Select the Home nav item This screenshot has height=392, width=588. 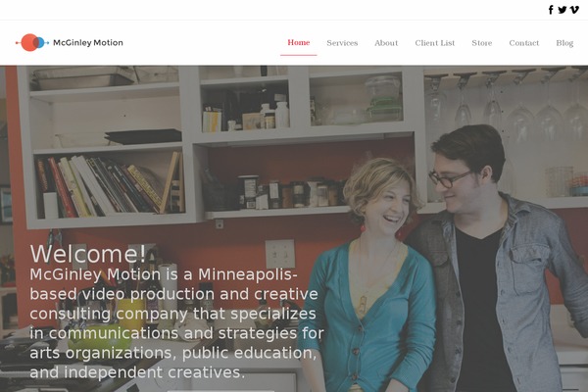(299, 43)
